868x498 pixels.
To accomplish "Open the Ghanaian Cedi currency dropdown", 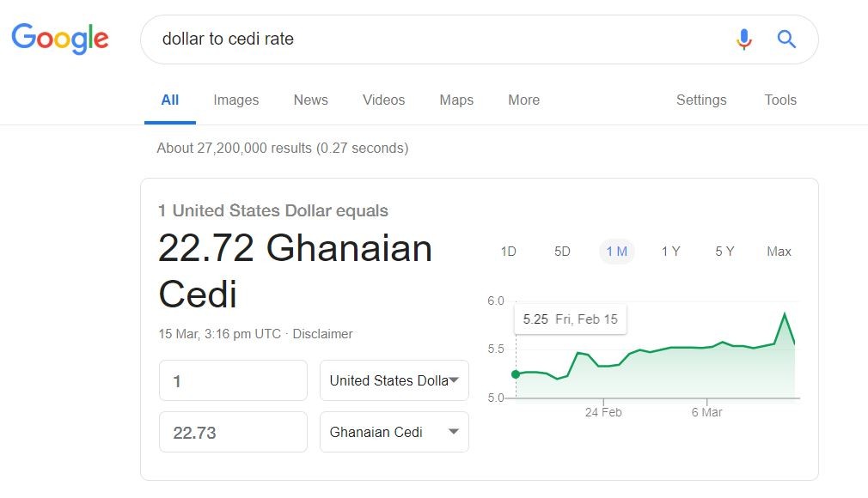I will (x=394, y=431).
